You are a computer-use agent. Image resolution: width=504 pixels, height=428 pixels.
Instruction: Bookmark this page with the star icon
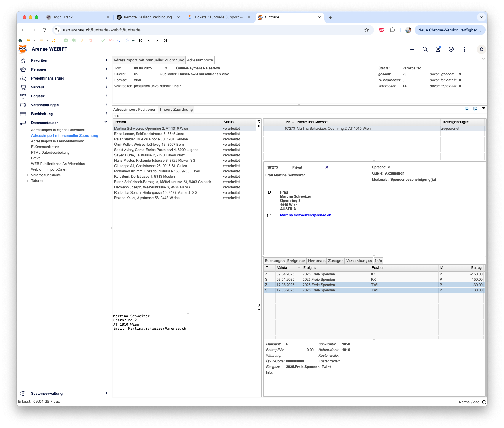click(366, 30)
